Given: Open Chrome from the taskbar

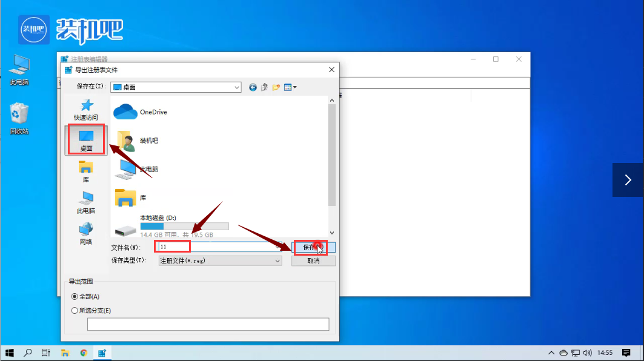Looking at the screenshot, I should click(x=84, y=353).
